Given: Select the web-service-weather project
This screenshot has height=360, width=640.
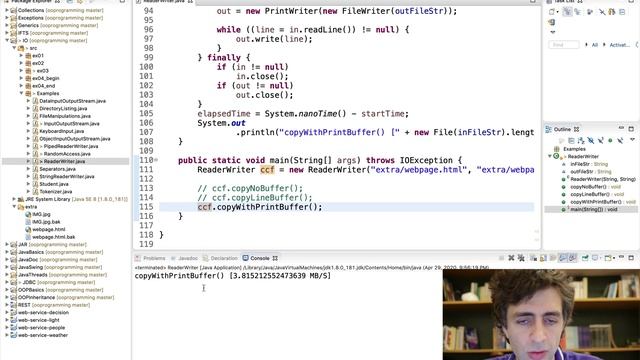Looking at the screenshot, I should click(43, 335).
